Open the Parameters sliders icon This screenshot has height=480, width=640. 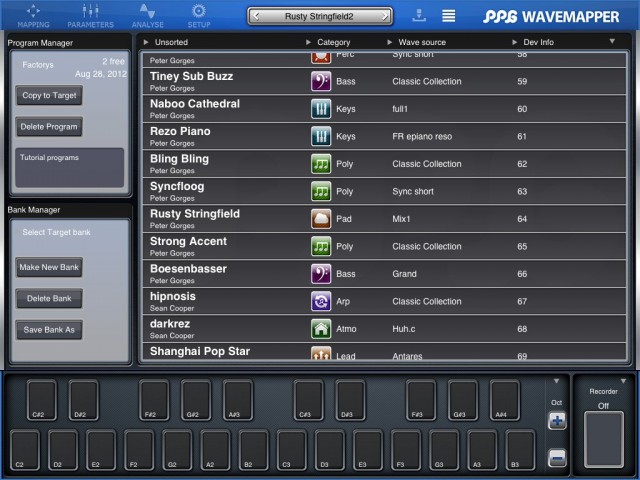tap(90, 14)
